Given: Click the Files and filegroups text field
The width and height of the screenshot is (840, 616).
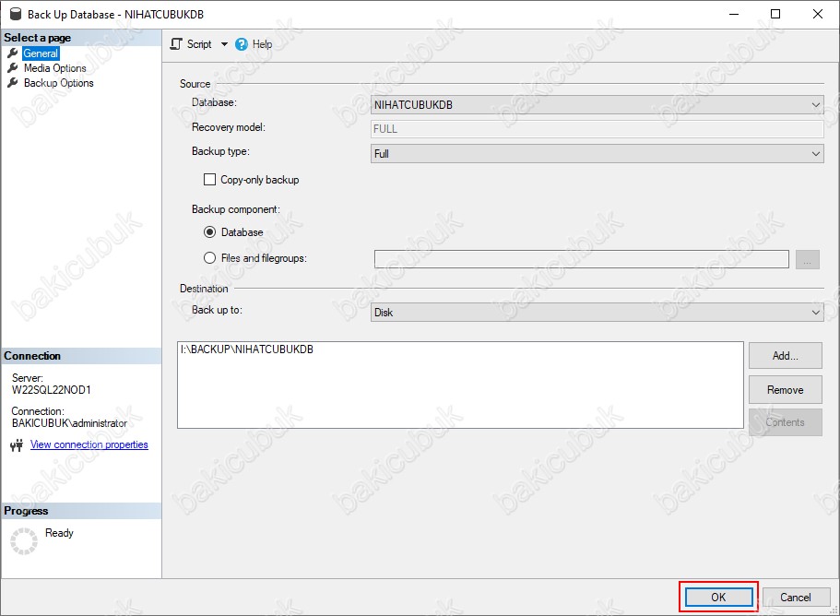Looking at the screenshot, I should 581,259.
